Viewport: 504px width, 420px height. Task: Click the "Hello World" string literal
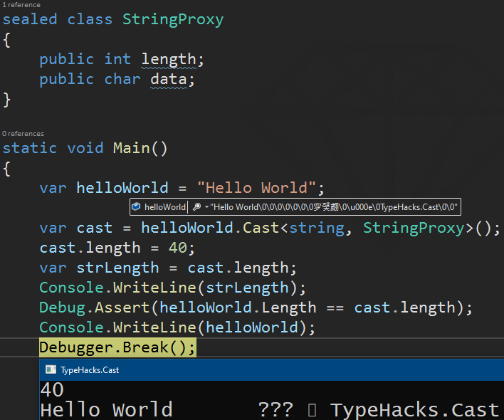coord(256,188)
